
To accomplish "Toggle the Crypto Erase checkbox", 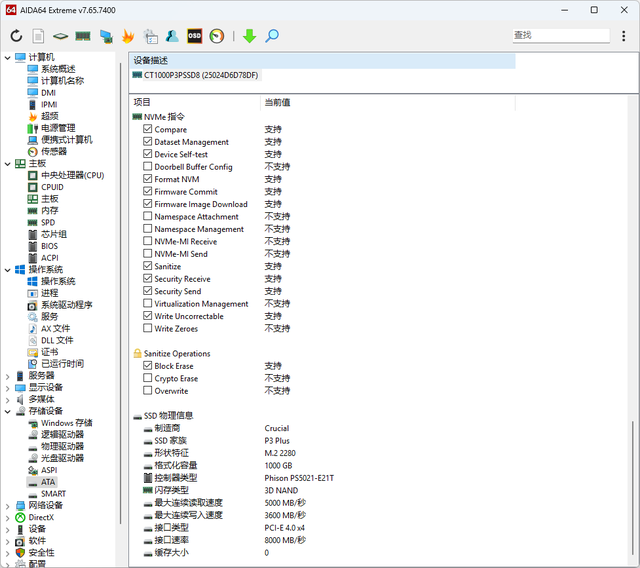I will 147,378.
